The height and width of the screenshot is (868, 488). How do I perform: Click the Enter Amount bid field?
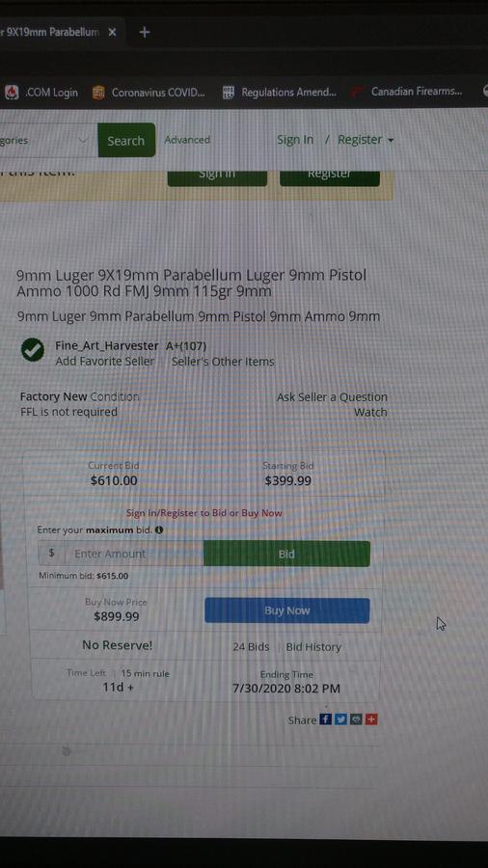tap(134, 554)
